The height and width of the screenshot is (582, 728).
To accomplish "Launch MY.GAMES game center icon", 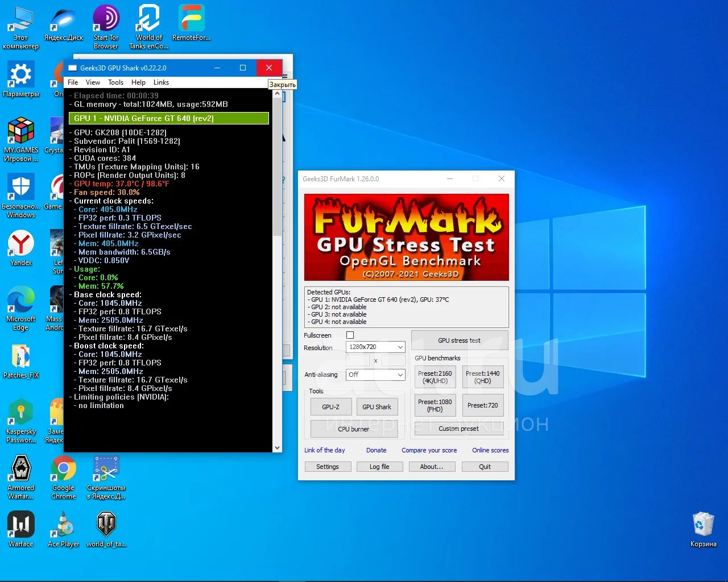I will 21,140.
